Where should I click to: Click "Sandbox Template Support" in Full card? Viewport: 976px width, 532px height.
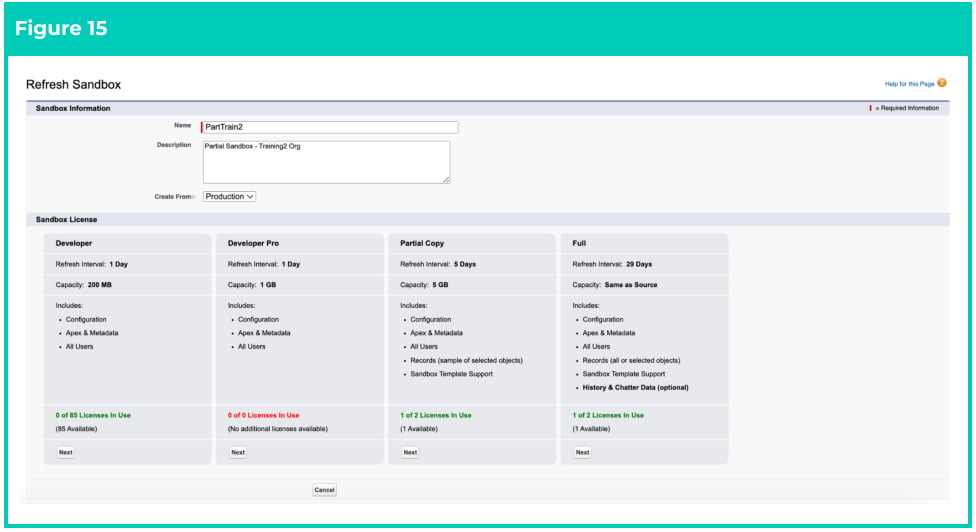[x=624, y=374]
